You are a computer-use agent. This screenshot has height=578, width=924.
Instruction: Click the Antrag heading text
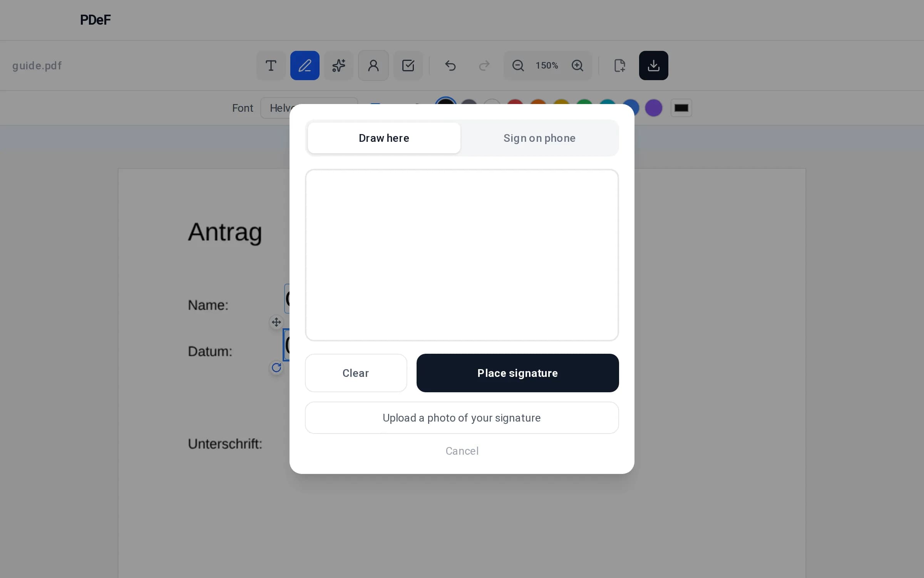pos(225,232)
